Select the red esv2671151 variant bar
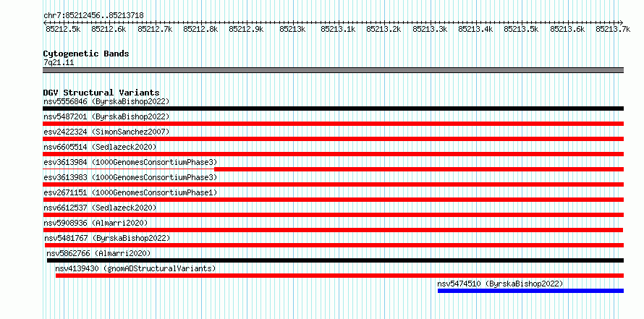 tap(333, 200)
